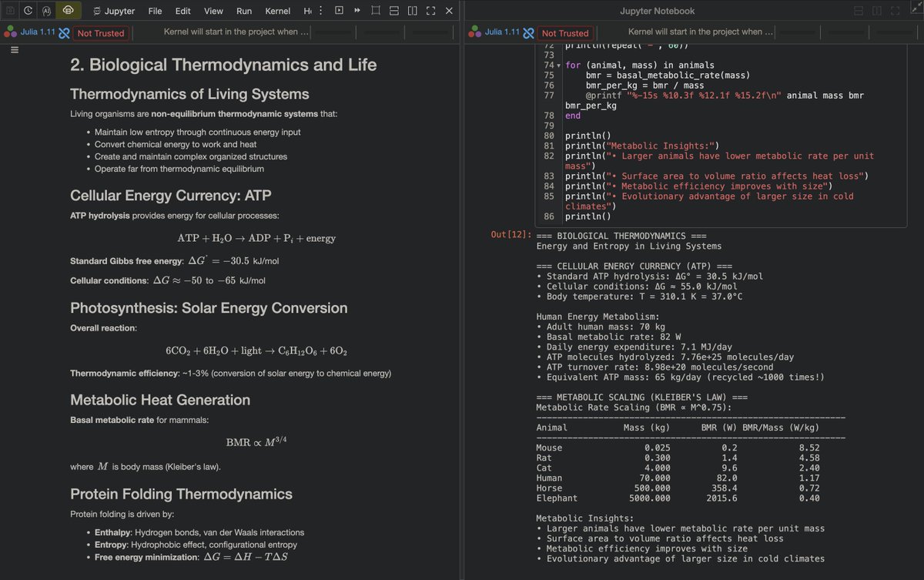Close the left notebook pane with X
924x580 pixels.
pyautogui.click(x=449, y=11)
